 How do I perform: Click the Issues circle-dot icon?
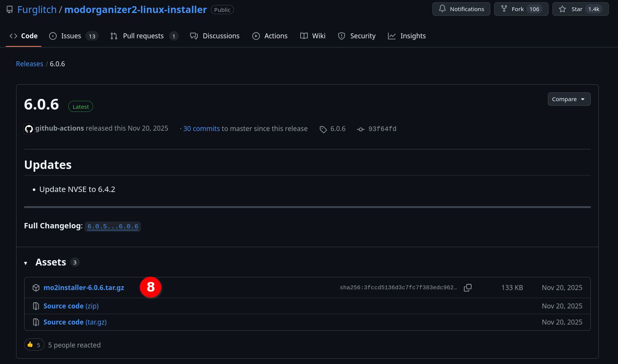click(53, 36)
